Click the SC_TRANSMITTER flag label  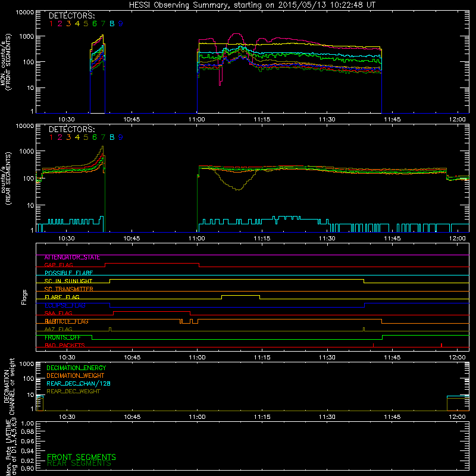(x=68, y=289)
